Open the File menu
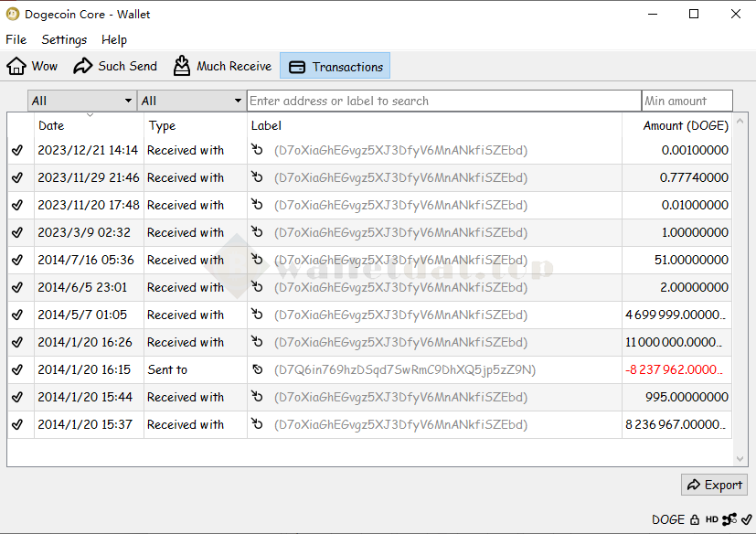This screenshot has height=534, width=756. point(16,39)
